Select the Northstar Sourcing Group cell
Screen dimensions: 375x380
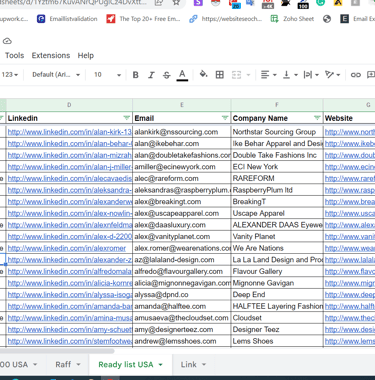pos(277,132)
